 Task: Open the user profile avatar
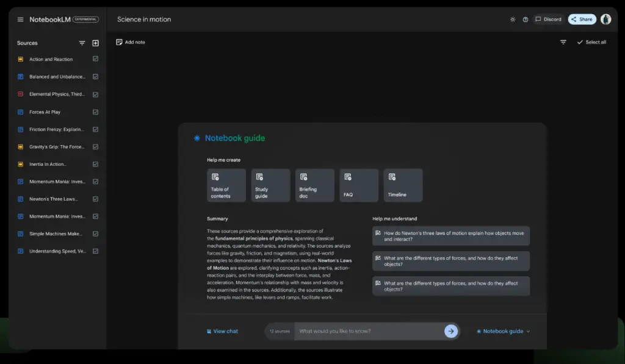coord(605,20)
